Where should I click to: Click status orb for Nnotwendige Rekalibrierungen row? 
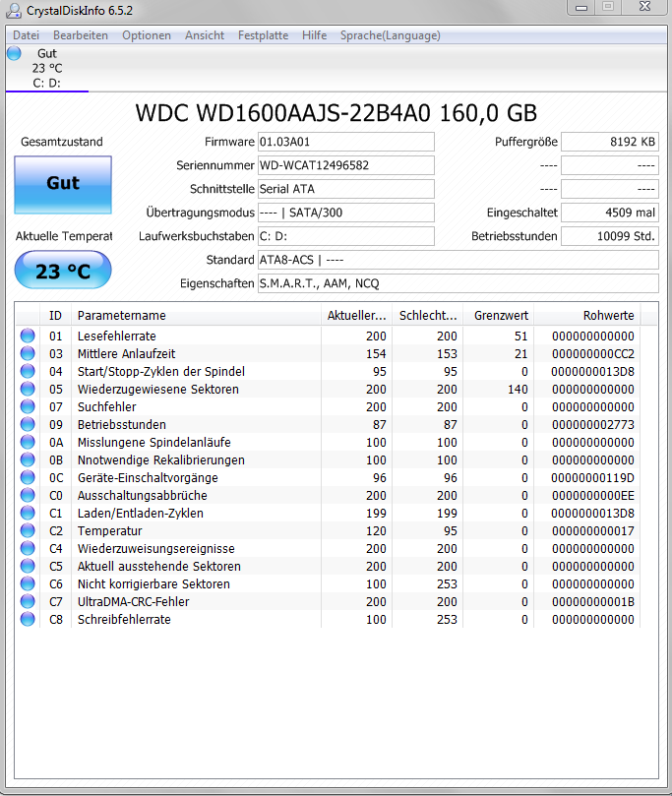point(28,459)
